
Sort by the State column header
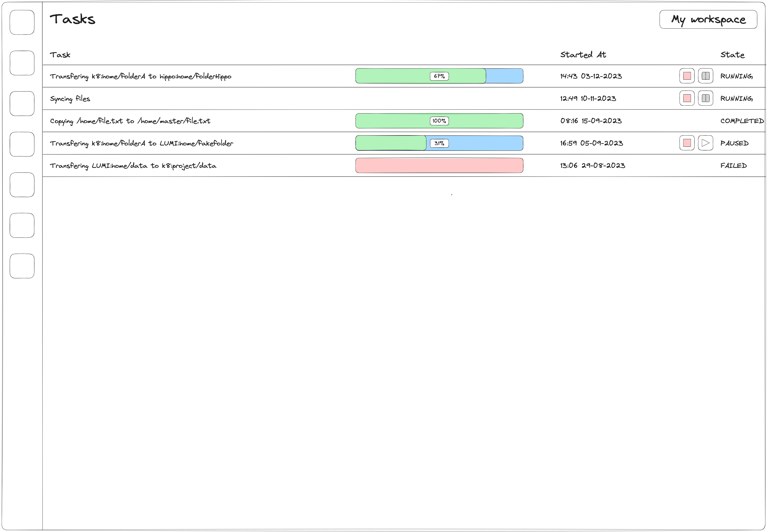pyautogui.click(x=732, y=55)
